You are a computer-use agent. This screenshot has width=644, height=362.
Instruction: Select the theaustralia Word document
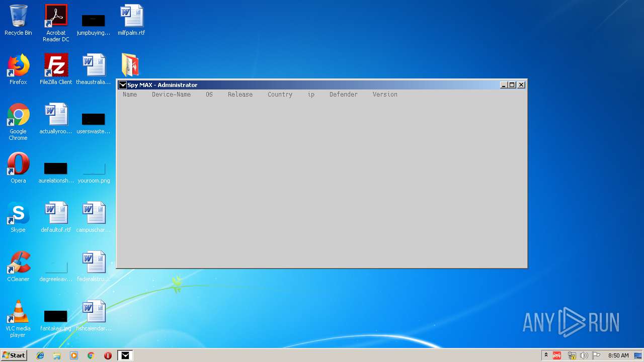pyautogui.click(x=94, y=69)
